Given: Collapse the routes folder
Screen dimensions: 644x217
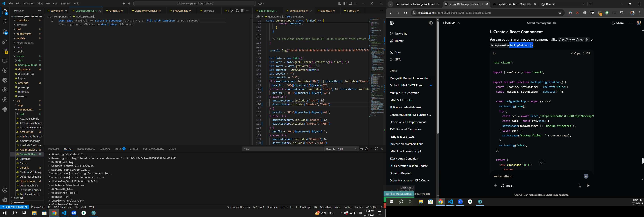Looking at the screenshot, I should point(20,56).
